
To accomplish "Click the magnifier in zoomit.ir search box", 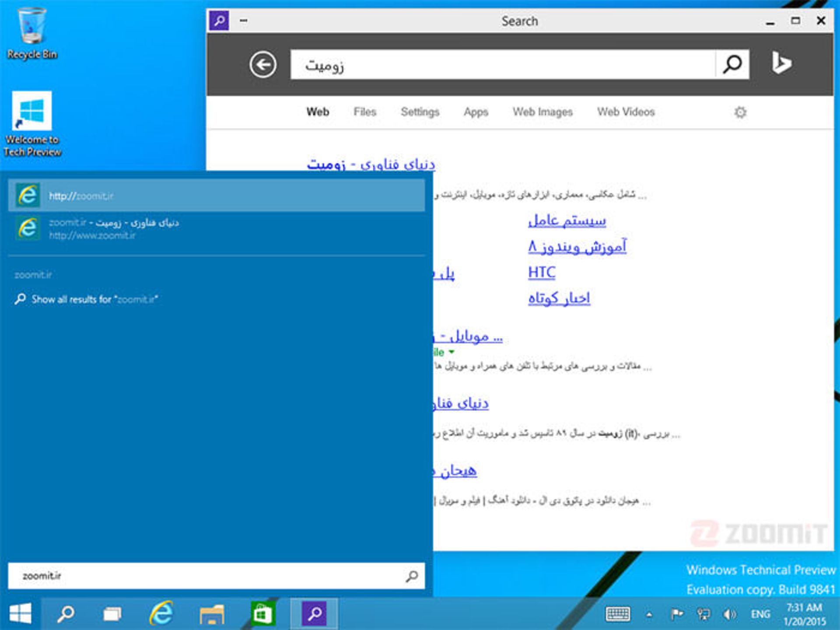I will (411, 576).
